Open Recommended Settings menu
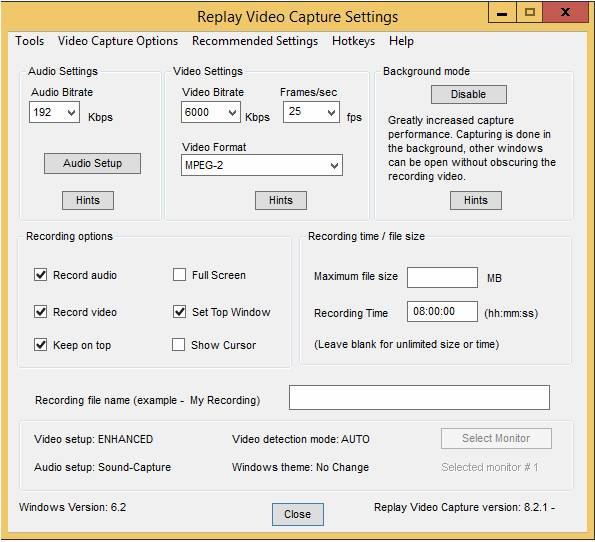The width and height of the screenshot is (595, 542). click(x=255, y=41)
